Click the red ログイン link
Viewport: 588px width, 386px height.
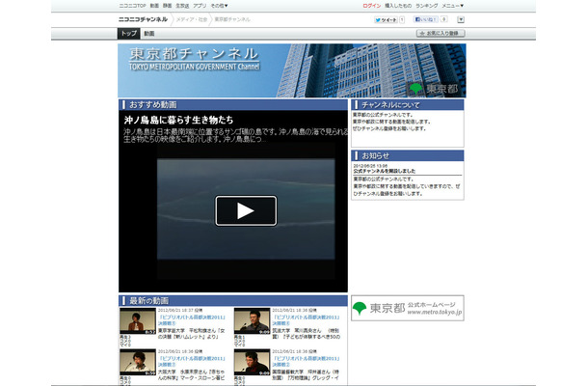pyautogui.click(x=372, y=6)
